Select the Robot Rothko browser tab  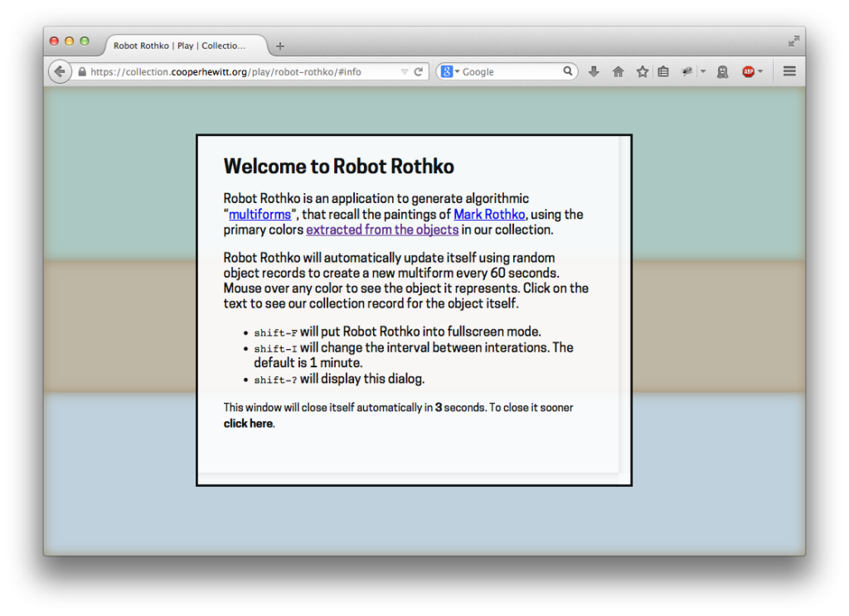coord(184,46)
